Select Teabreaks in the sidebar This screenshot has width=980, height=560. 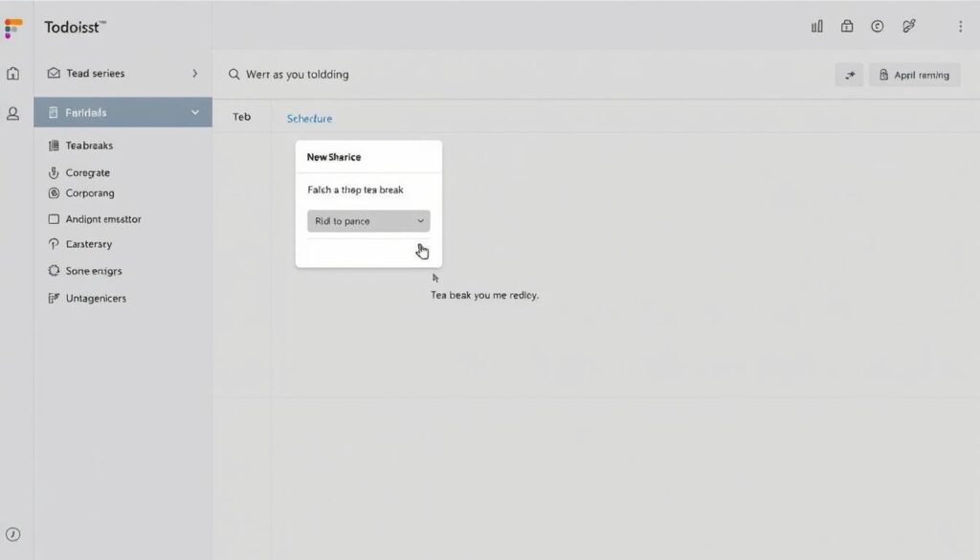pos(88,146)
